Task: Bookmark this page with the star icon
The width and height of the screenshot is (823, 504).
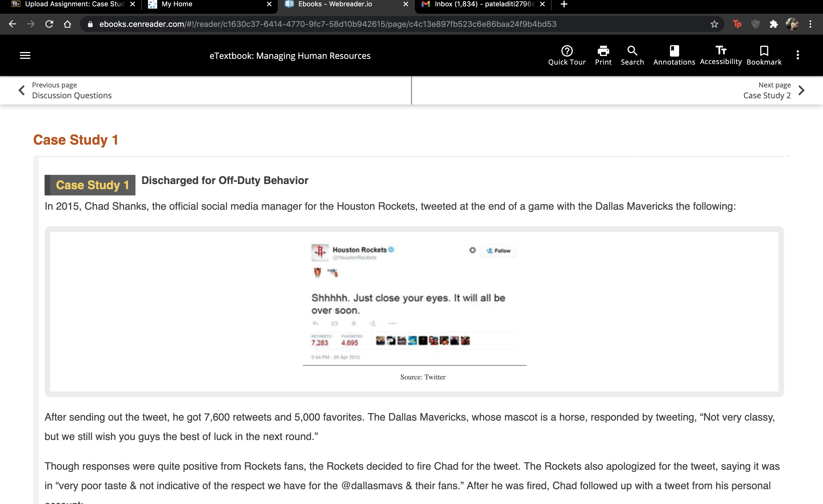Action: coord(714,24)
